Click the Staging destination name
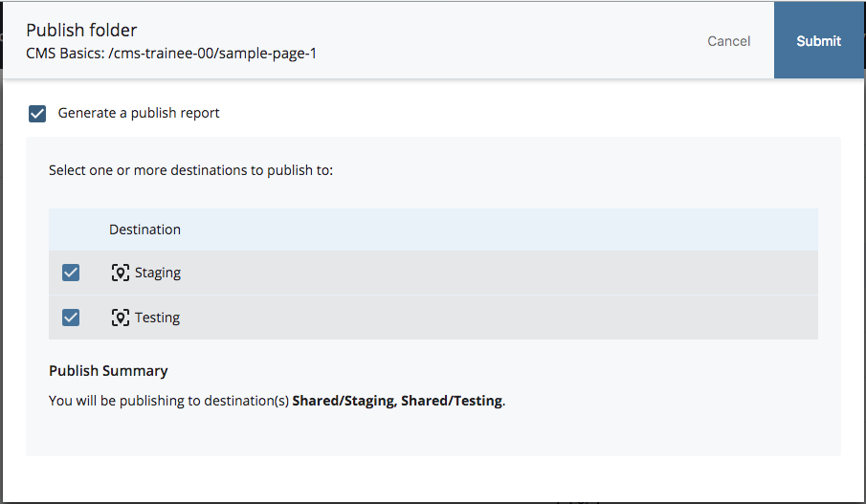The height and width of the screenshot is (504, 866). pos(158,273)
